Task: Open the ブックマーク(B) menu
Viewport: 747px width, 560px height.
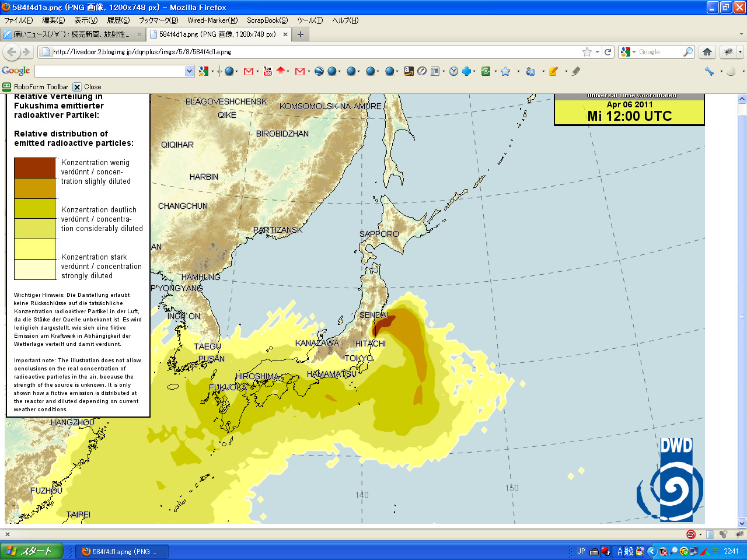Action: (158, 20)
